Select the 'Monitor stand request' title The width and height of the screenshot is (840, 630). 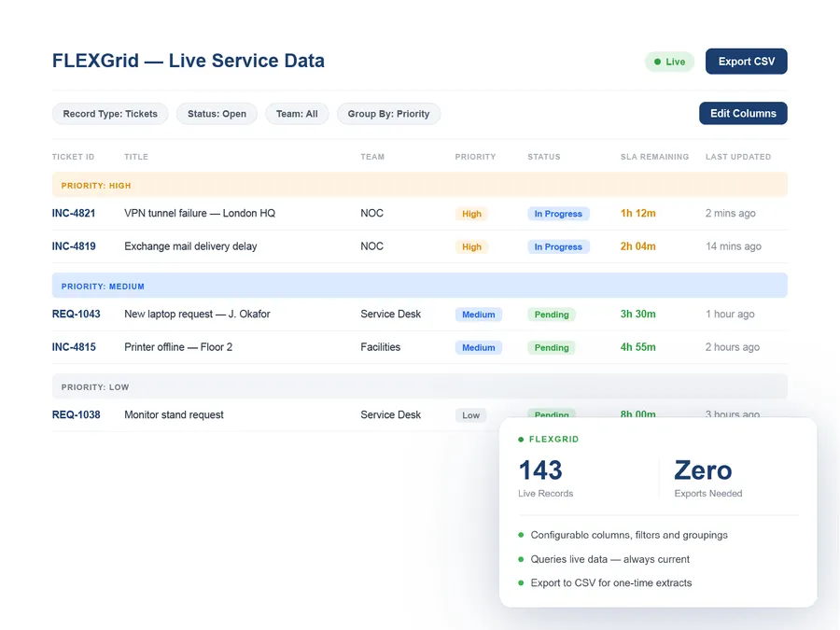click(x=174, y=414)
